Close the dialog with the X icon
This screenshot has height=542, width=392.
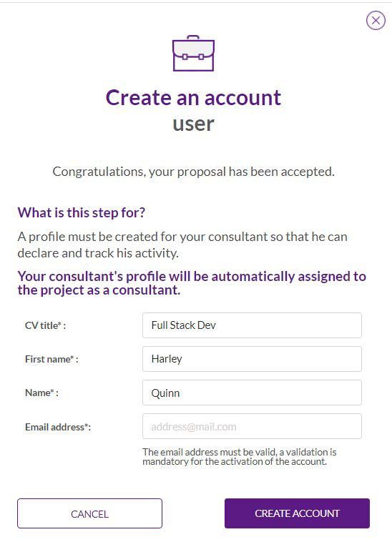[376, 21]
